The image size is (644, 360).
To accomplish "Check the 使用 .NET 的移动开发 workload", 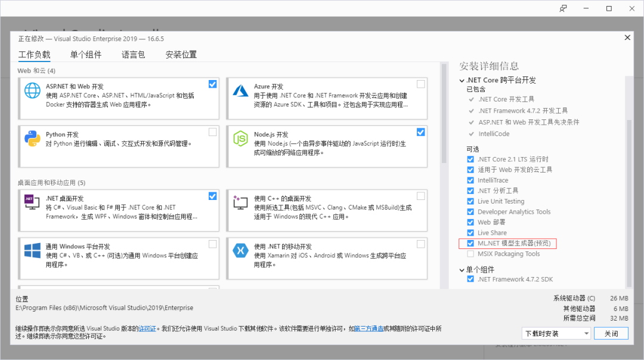I will pos(420,244).
